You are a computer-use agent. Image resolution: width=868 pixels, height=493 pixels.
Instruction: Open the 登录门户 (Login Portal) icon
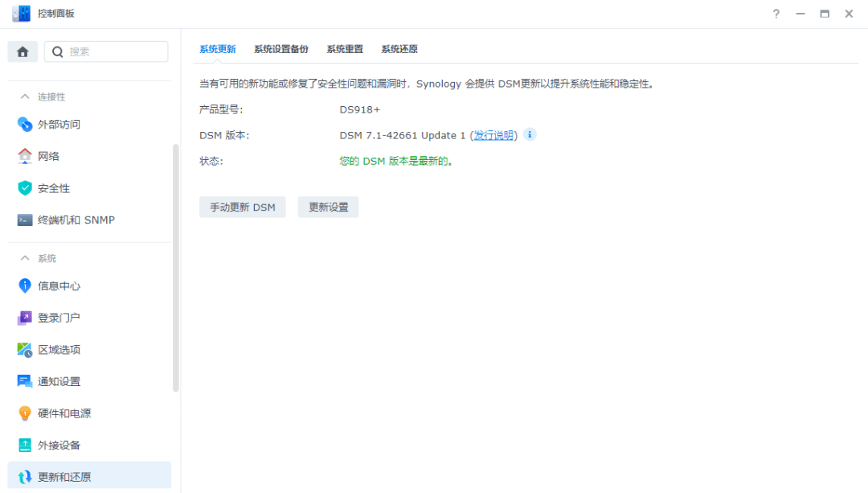point(24,317)
